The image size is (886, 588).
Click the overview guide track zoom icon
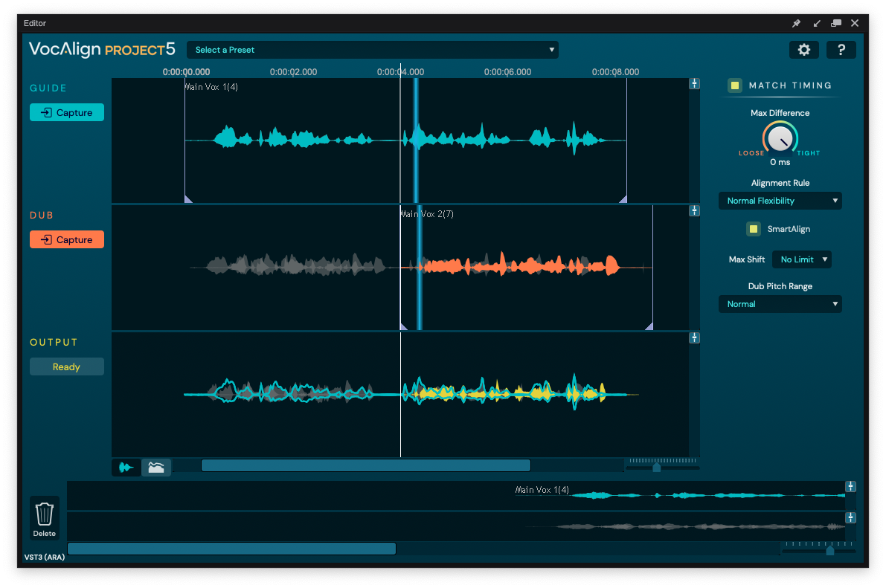[850, 486]
